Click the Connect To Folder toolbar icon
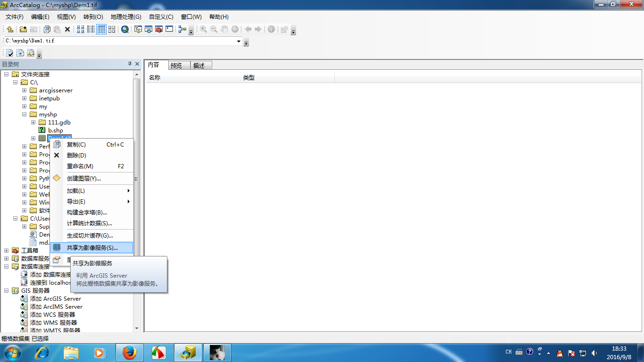644x362 pixels. tap(23, 29)
